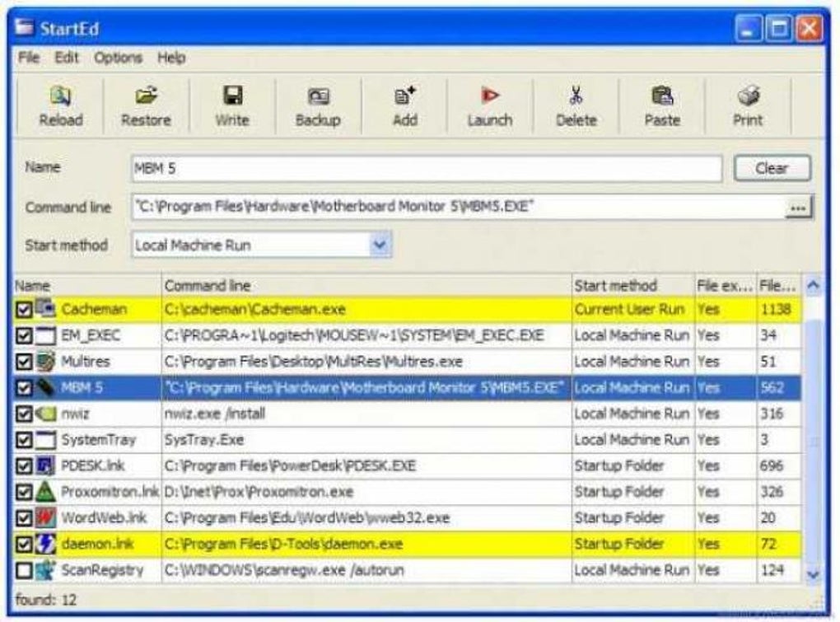Click the daemon.lnk lightning icon
Viewport: 840px width, 622px height.
point(45,544)
